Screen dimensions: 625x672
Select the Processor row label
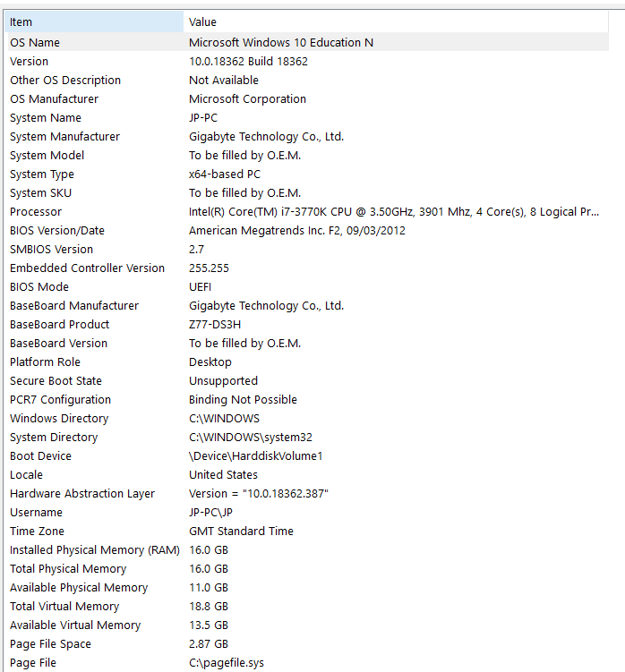tap(36, 212)
